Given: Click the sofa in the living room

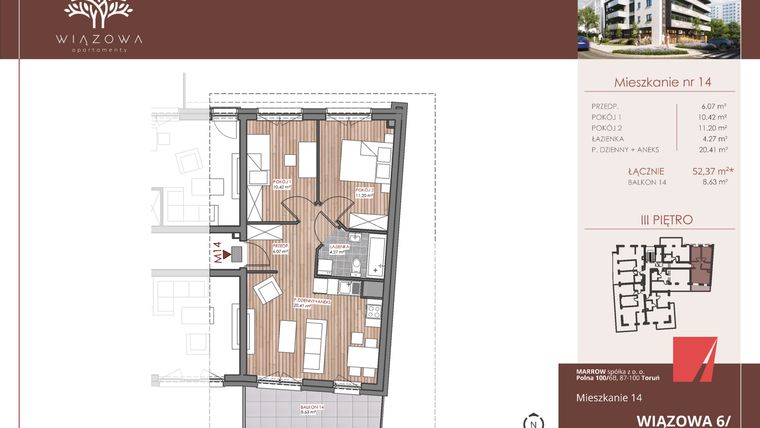Looking at the screenshot, I should tap(315, 346).
